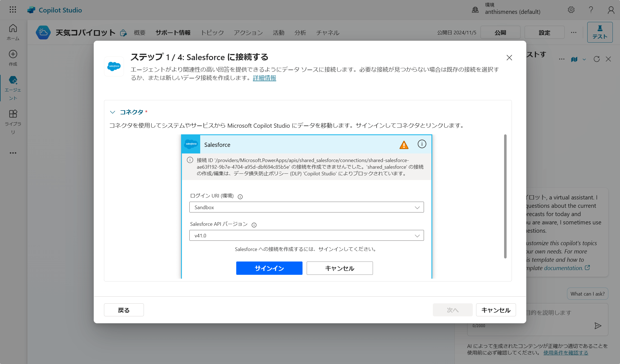Open the help question mark icon
Image resolution: width=620 pixels, height=364 pixels.
click(x=591, y=10)
